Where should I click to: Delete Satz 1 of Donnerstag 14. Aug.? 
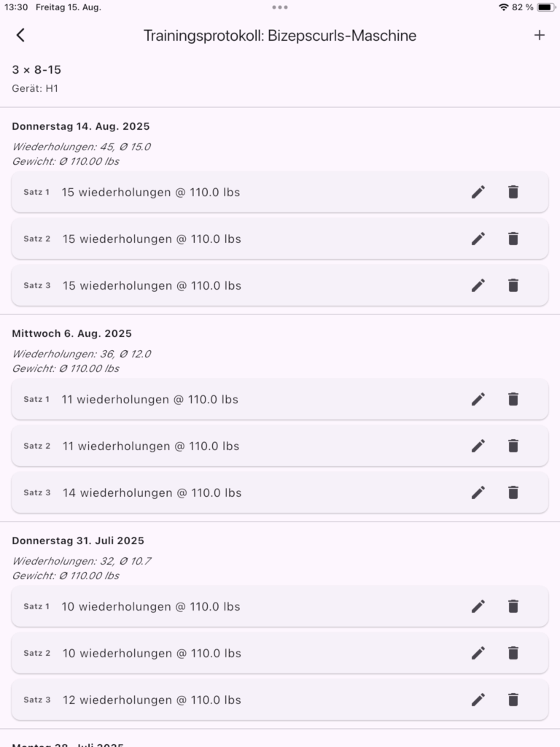(513, 192)
